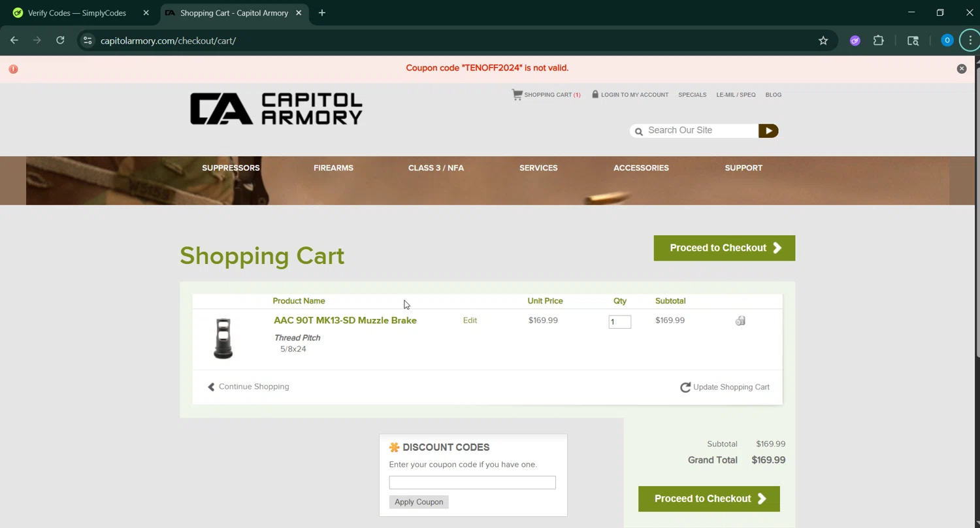Open a new browser tab
Screen dimensions: 980x528
322,12
